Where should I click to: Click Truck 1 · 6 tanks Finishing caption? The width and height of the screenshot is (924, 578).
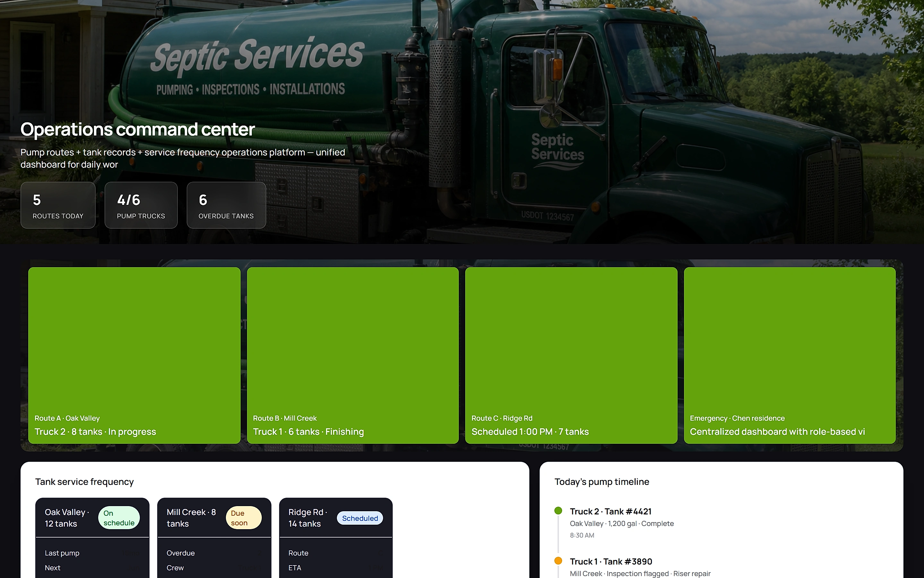coord(309,432)
